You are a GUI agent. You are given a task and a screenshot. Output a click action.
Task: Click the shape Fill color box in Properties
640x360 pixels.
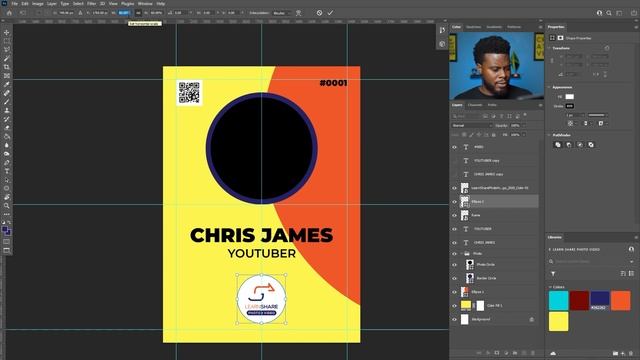[569, 97]
